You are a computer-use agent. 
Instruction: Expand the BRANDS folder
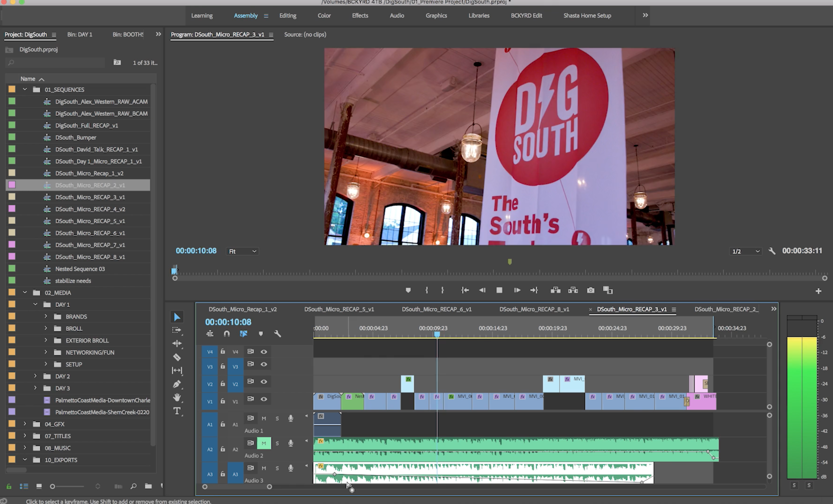(46, 316)
